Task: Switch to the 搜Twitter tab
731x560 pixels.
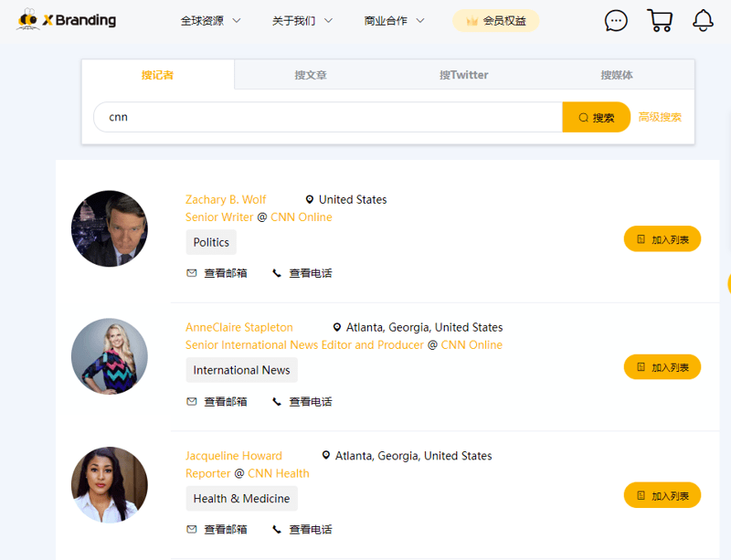Action: [464, 75]
